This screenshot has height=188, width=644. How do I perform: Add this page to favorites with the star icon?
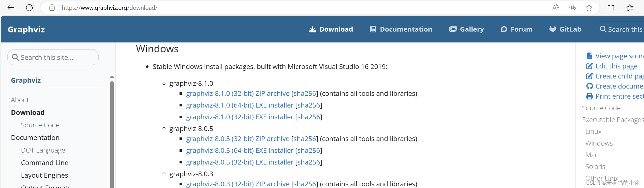pos(589,8)
